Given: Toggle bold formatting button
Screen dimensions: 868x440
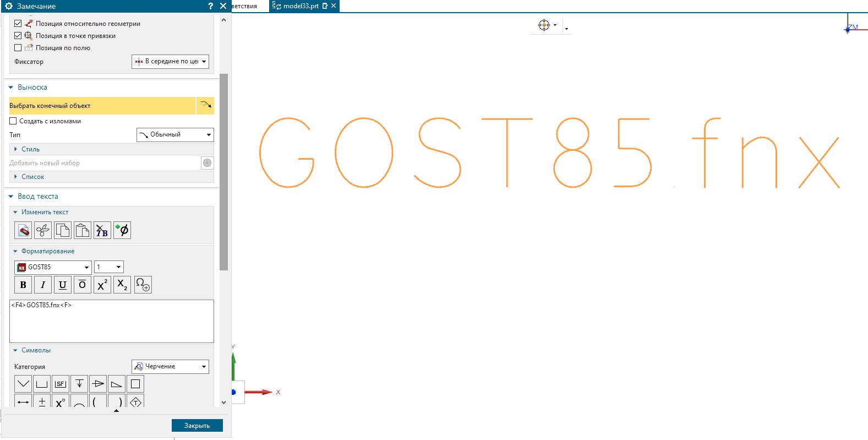Looking at the screenshot, I should click(x=23, y=285).
